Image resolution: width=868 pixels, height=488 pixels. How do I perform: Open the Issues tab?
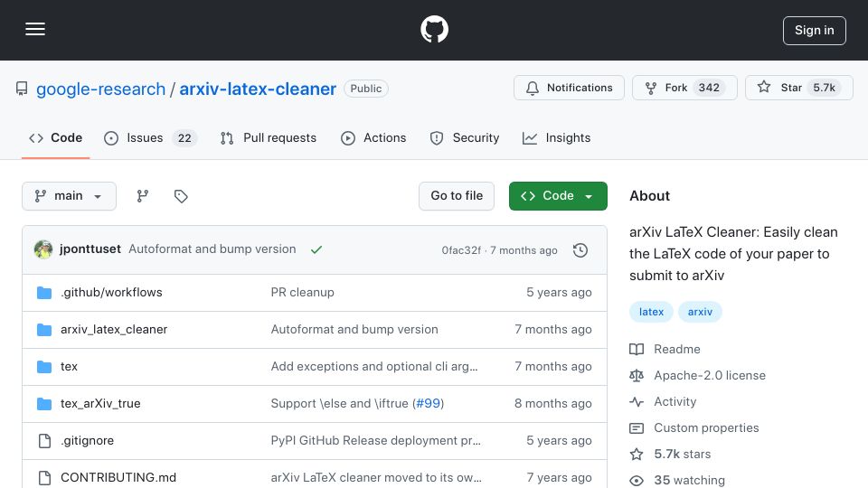click(150, 137)
